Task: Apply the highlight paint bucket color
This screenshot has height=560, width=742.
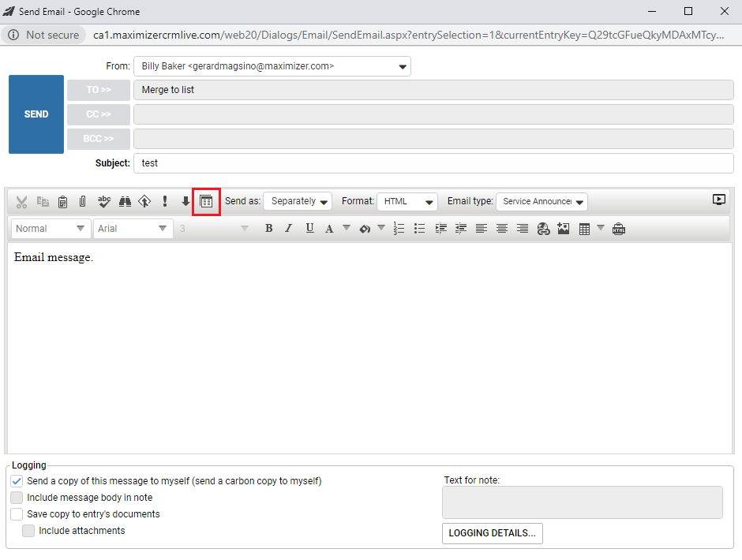Action: (x=365, y=229)
